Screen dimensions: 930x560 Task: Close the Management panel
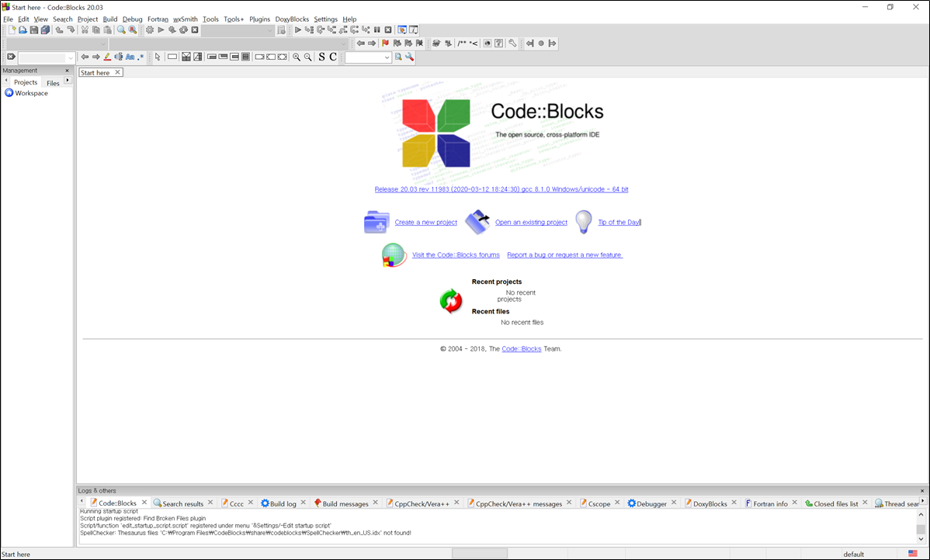67,71
